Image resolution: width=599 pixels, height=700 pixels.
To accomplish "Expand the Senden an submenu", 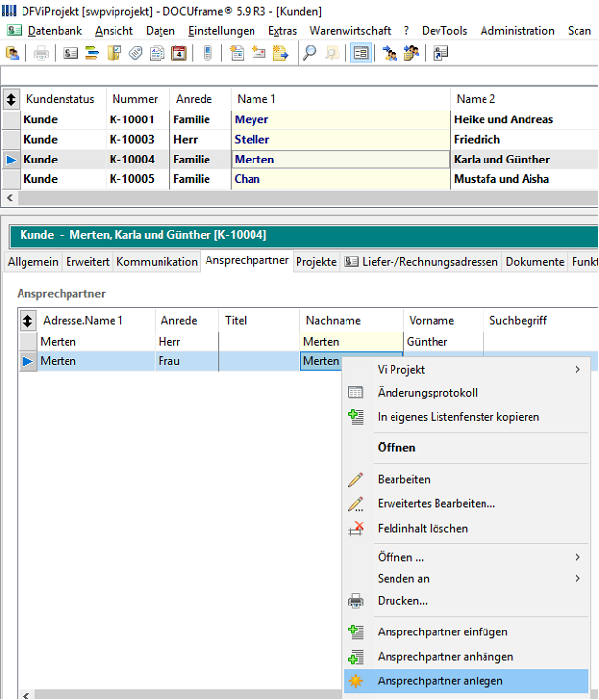I will pyautogui.click(x=466, y=579).
